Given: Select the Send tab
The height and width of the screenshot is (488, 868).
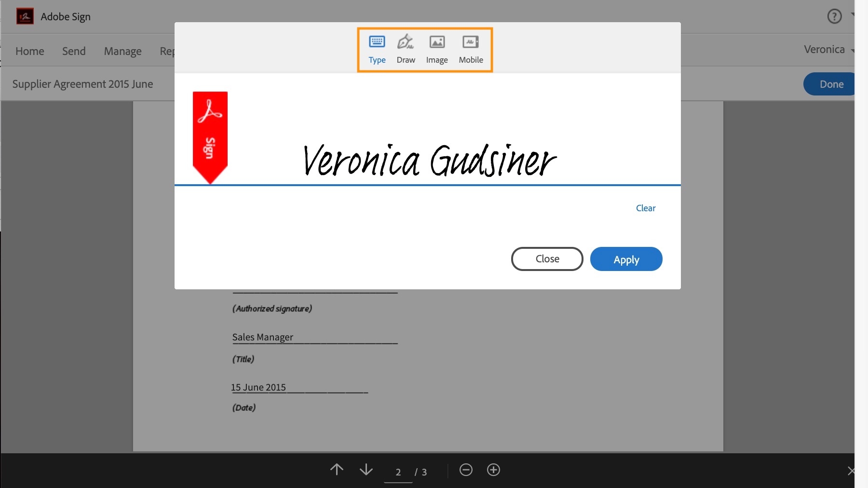Looking at the screenshot, I should click(73, 51).
